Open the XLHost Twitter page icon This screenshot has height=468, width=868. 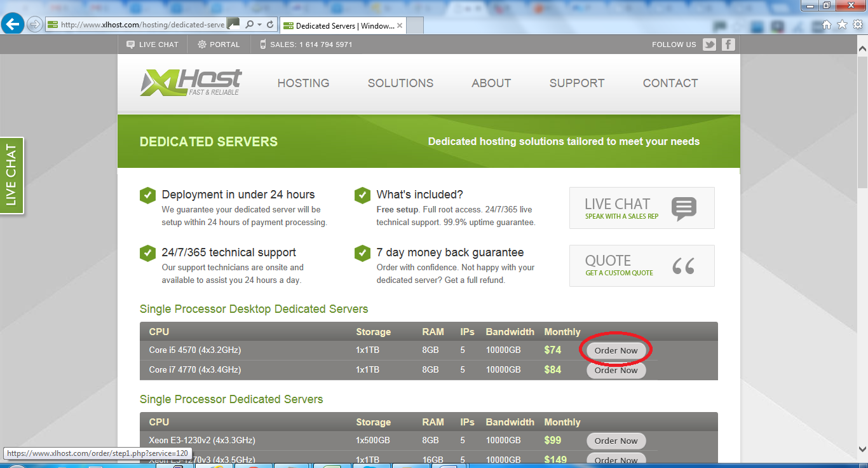pos(709,45)
